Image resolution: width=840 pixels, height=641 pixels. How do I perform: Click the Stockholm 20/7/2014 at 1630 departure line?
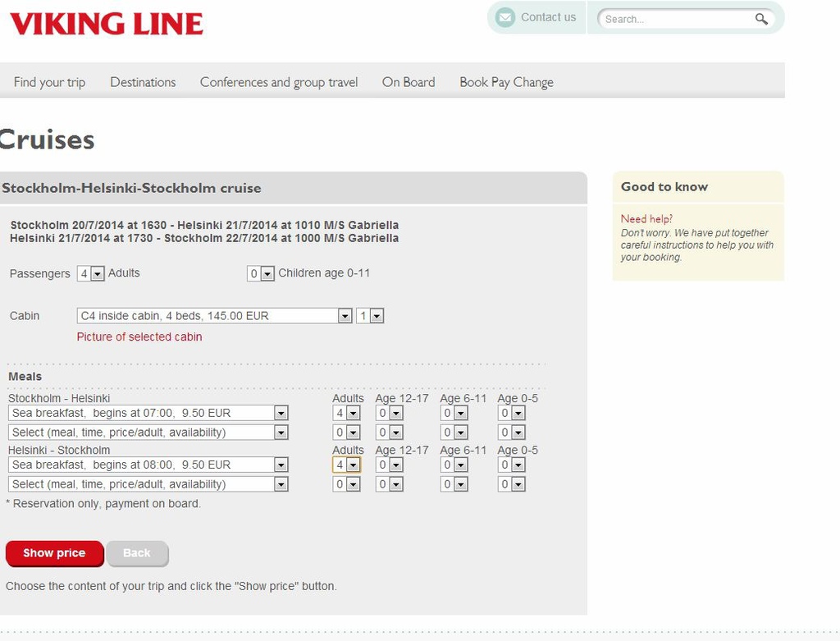click(204, 225)
